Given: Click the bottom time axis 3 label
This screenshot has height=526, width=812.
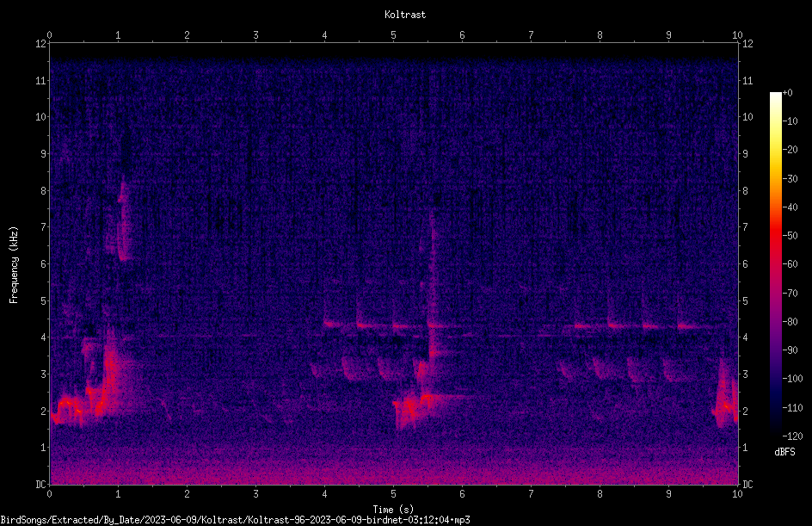Looking at the screenshot, I should coord(255,494).
